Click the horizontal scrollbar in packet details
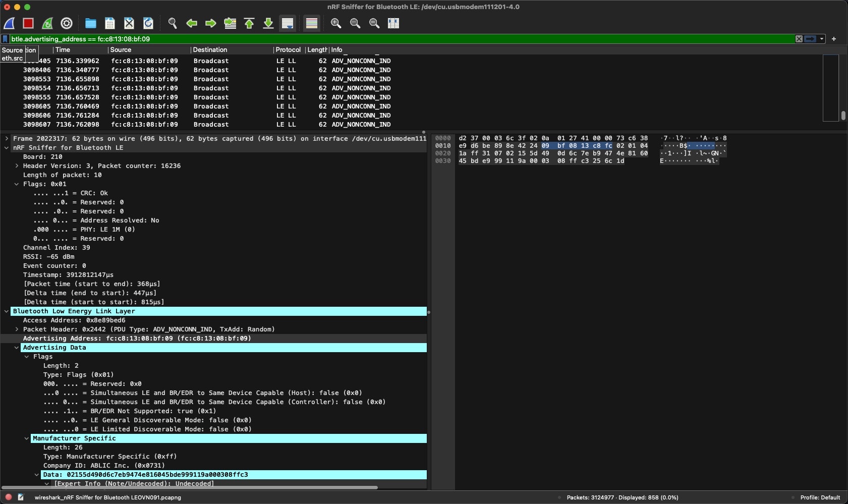Viewport: 848px width, 504px height. pyautogui.click(x=190, y=487)
